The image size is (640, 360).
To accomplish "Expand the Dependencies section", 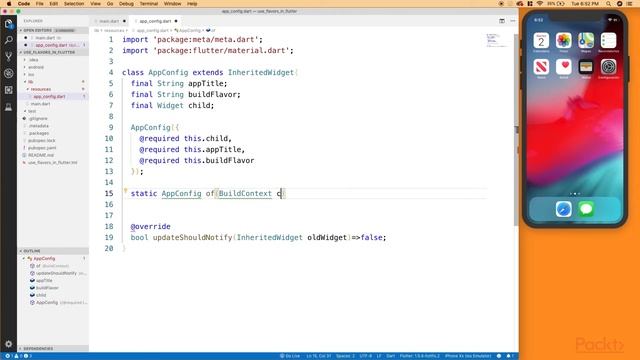I will pyautogui.click(x=53, y=349).
